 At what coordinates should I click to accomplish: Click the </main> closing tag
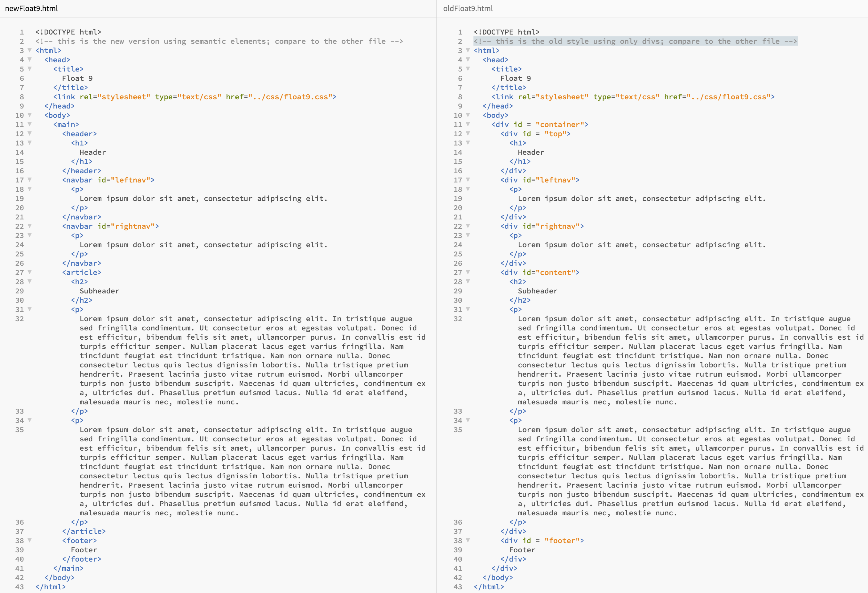pyautogui.click(x=68, y=568)
